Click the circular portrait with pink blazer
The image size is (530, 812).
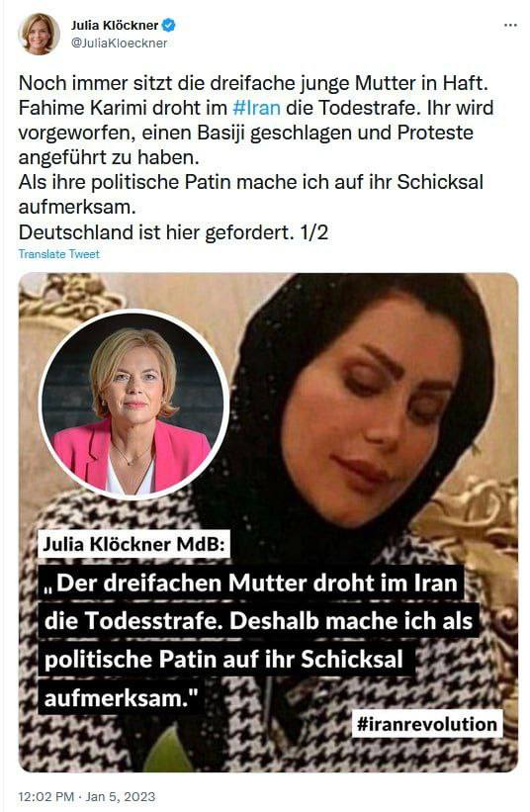click(134, 405)
